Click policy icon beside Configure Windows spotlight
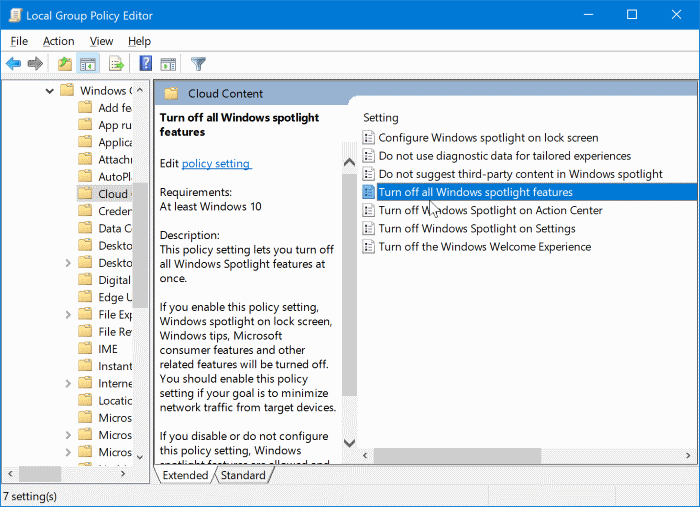 [x=368, y=137]
